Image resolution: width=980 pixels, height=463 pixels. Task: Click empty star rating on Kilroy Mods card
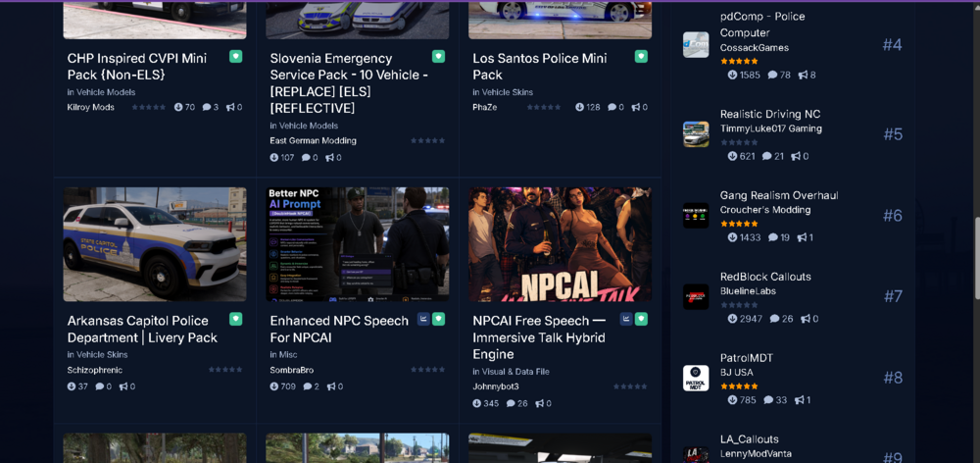tap(149, 107)
